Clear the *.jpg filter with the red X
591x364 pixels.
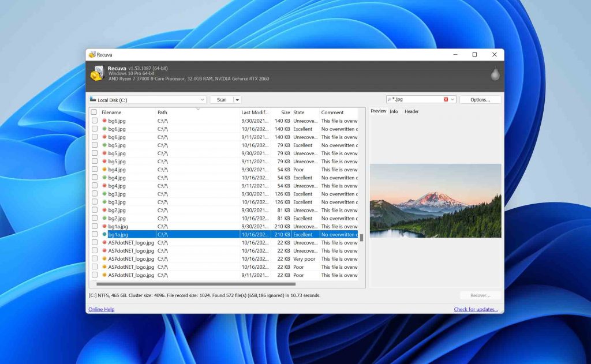[446, 99]
